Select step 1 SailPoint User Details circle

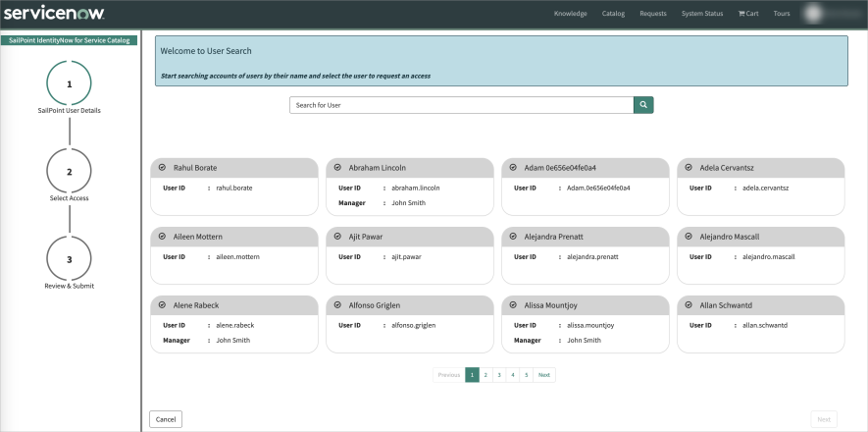pos(70,83)
